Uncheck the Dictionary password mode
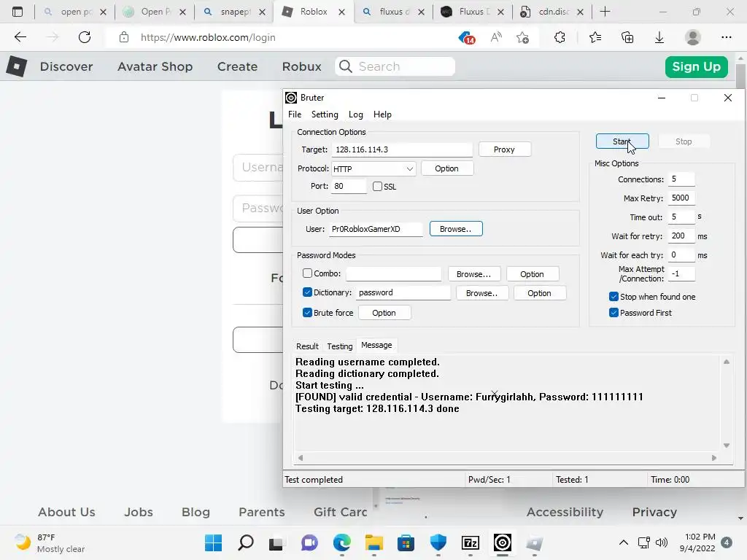 pyautogui.click(x=307, y=292)
